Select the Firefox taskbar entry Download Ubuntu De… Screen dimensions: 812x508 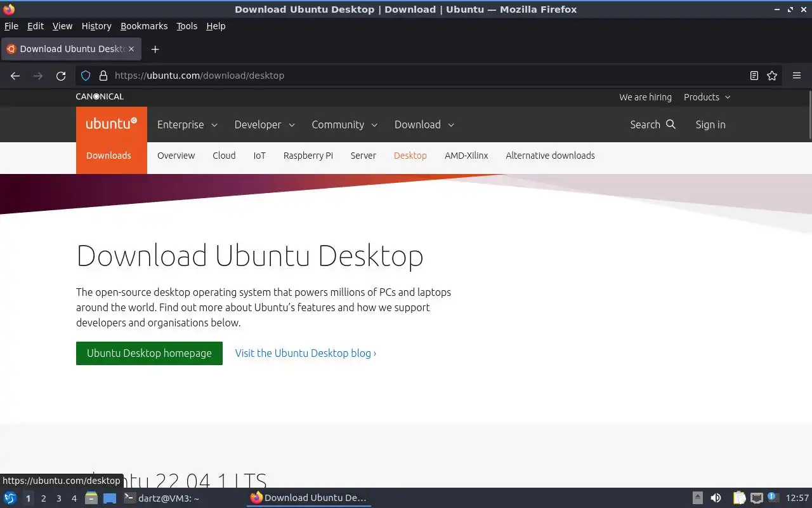coord(308,498)
